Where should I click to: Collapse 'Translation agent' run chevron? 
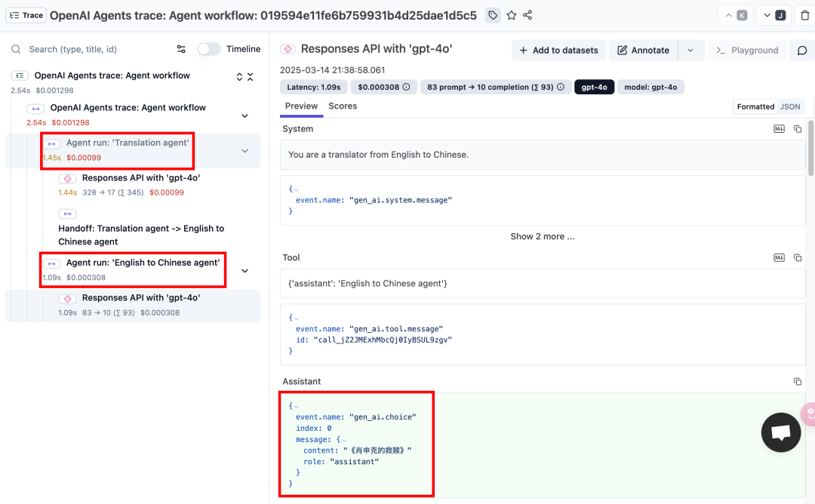pos(244,151)
